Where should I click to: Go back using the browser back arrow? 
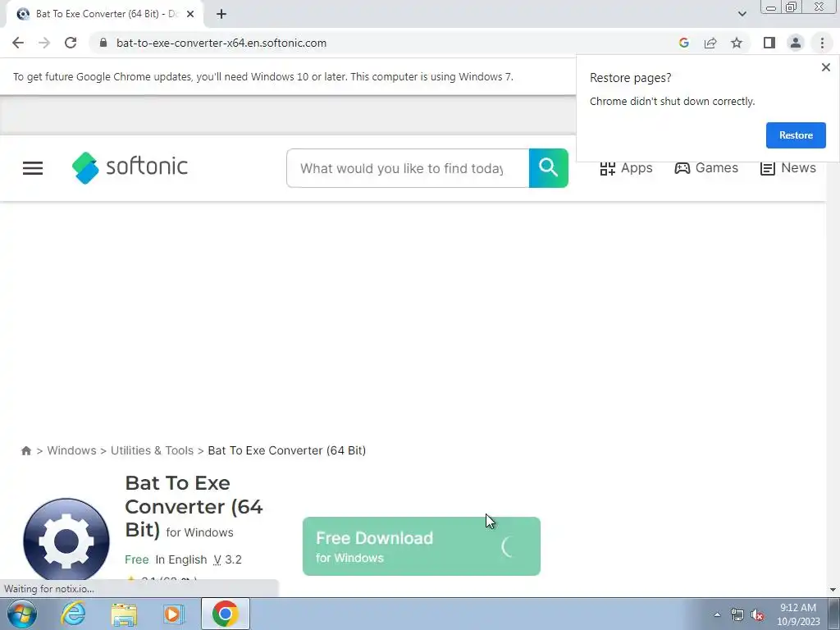18,43
